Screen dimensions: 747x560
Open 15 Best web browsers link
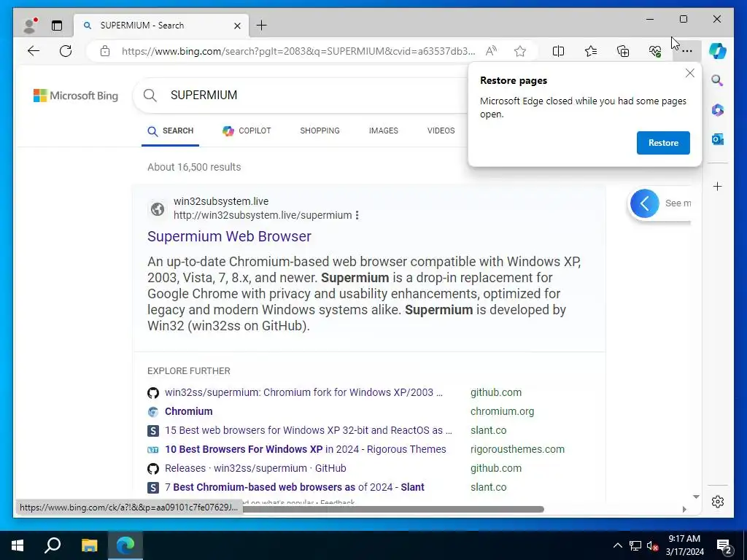(x=309, y=430)
